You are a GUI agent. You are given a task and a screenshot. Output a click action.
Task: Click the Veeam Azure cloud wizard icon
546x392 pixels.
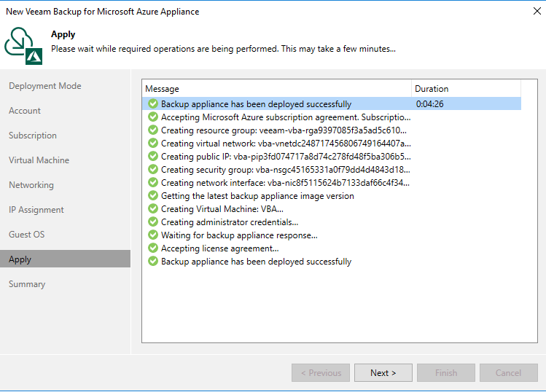pos(23,44)
